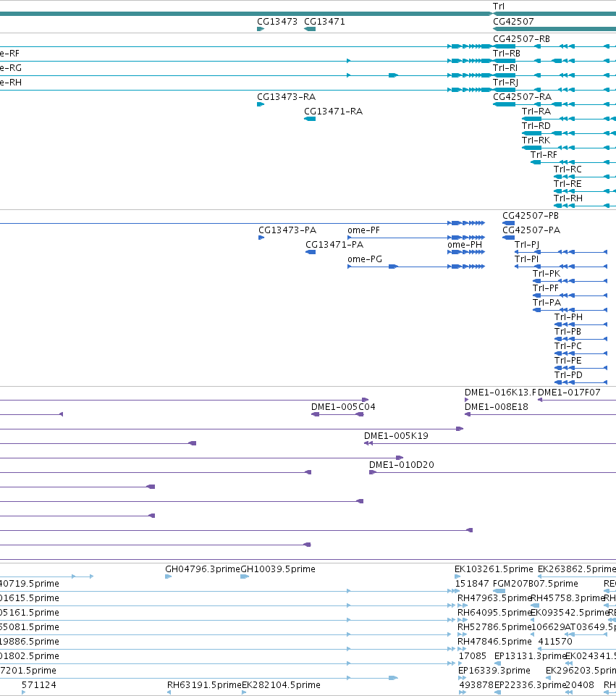Image resolution: width=616 pixels, height=696 pixels.
Task: Select EST GH04796.3prime label
Action: point(203,569)
